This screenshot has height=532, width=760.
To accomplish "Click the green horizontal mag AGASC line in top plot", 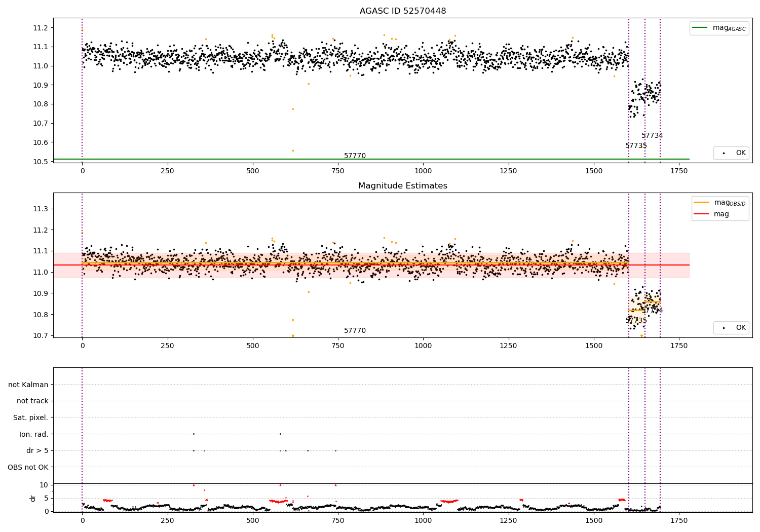I will coord(371,159).
